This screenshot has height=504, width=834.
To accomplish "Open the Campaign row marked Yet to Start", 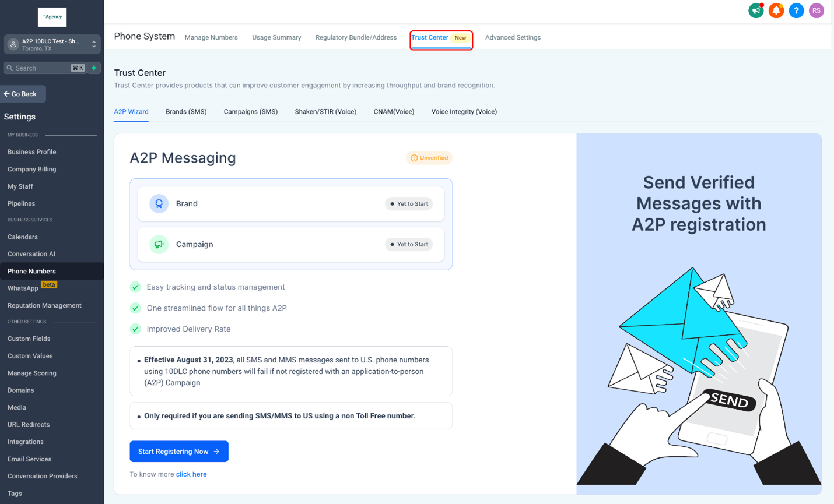I will 291,244.
